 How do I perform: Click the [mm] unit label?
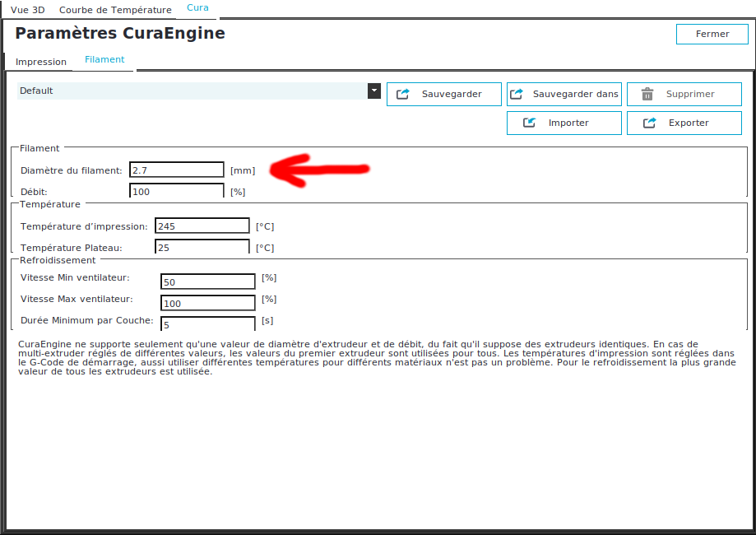pos(243,170)
